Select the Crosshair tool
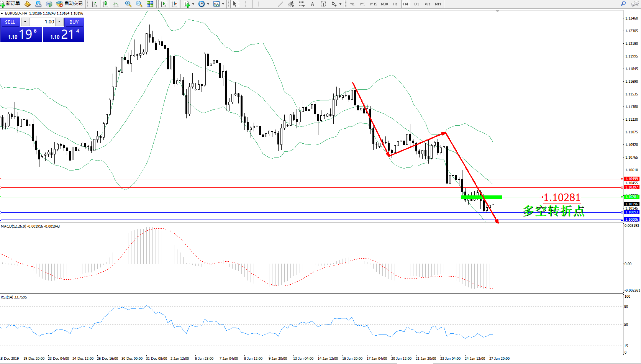This screenshot has width=641, height=364. point(246,4)
